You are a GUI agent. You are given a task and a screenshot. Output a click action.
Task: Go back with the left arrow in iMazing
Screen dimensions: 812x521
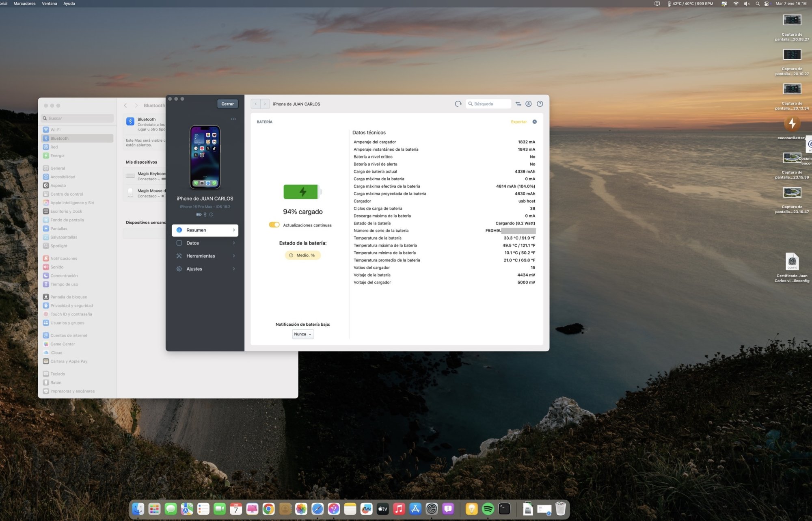click(256, 104)
